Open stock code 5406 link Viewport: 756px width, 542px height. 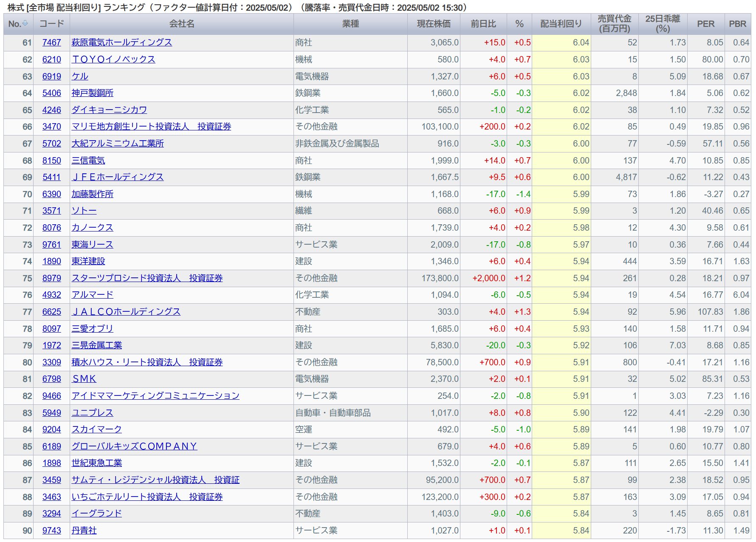tap(52, 93)
